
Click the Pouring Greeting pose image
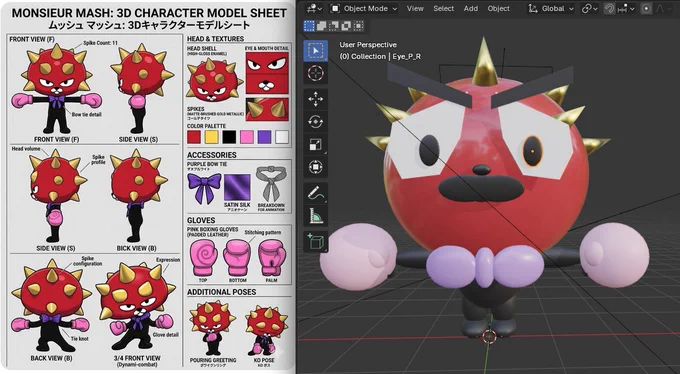tap(213, 328)
